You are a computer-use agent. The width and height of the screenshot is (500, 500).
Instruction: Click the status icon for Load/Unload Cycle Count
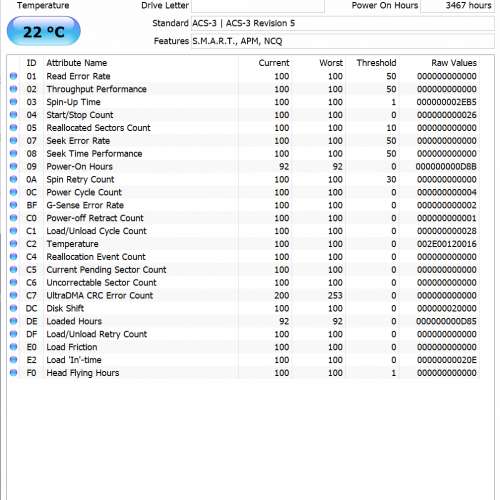pos(13,231)
